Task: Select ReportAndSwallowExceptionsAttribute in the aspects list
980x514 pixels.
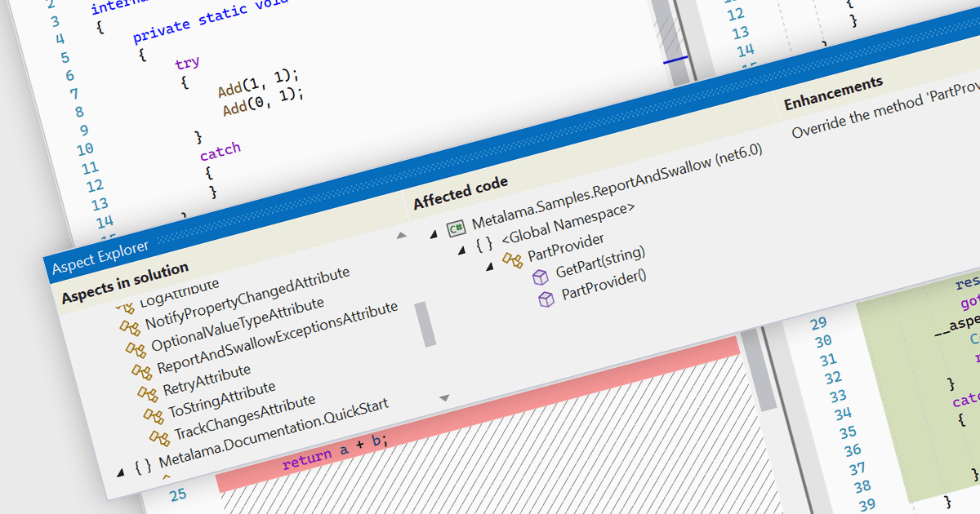Action: 278,337
